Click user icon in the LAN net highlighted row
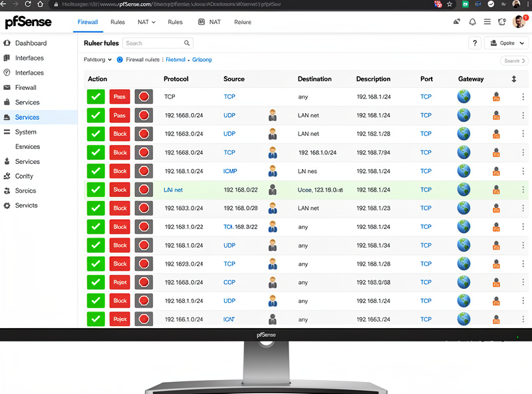 pos(273,190)
